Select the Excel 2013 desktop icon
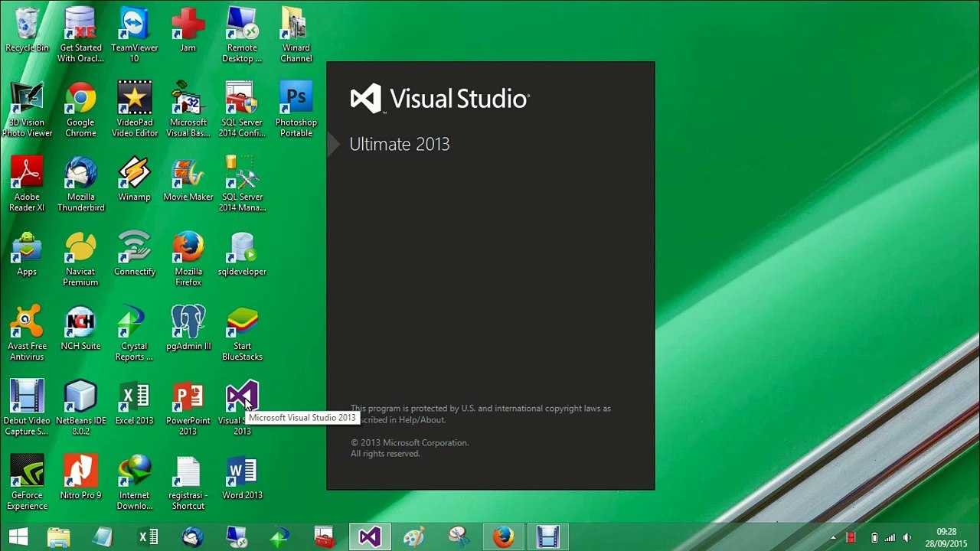 [134, 403]
